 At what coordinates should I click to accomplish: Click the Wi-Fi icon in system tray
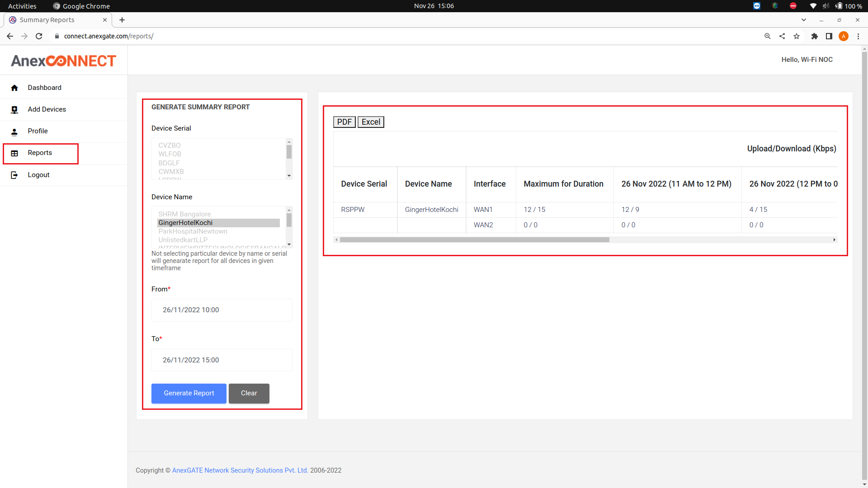(x=813, y=6)
